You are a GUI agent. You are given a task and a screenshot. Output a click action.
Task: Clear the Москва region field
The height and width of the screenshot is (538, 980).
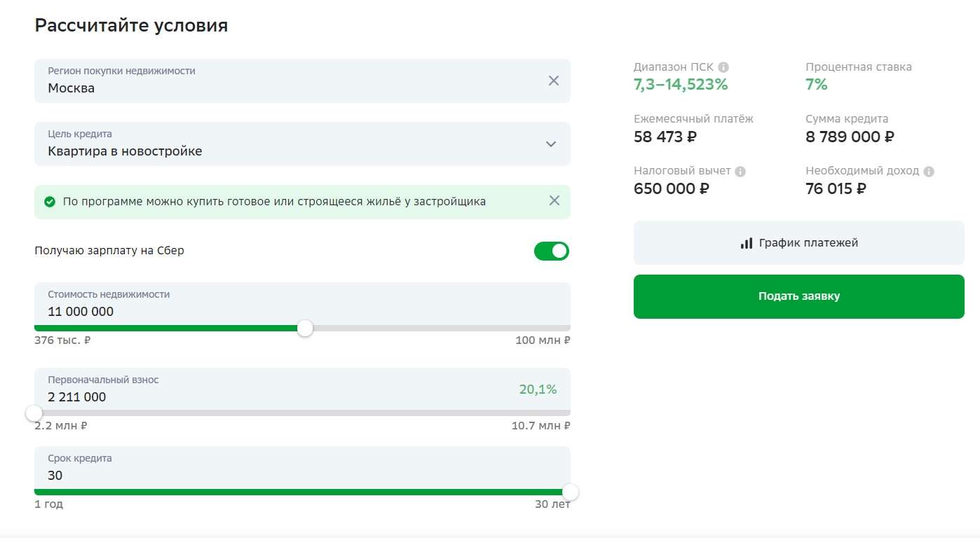(553, 81)
